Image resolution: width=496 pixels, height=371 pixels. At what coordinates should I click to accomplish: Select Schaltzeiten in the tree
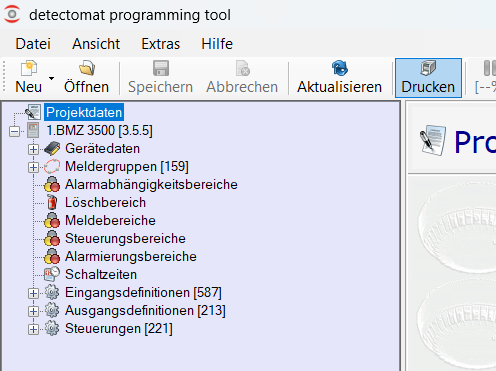[x=101, y=274]
